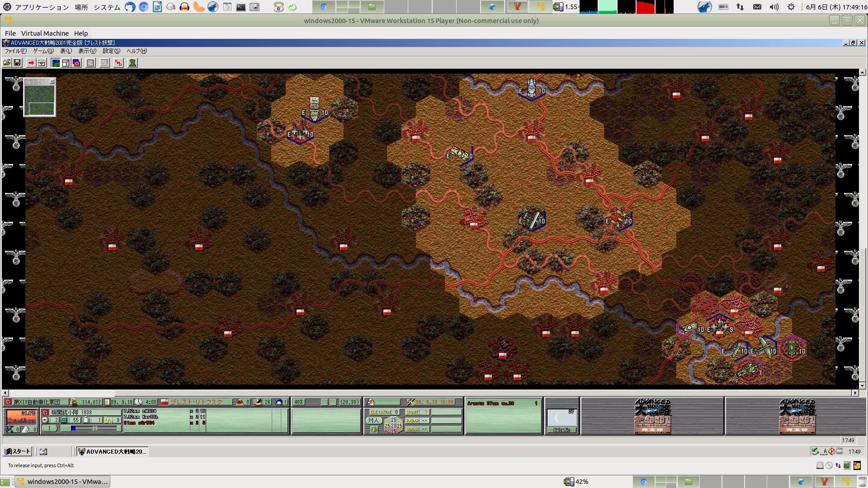Screen dimensions: 868x488
Task: Open the 表(L) menu
Action: [x=66, y=51]
